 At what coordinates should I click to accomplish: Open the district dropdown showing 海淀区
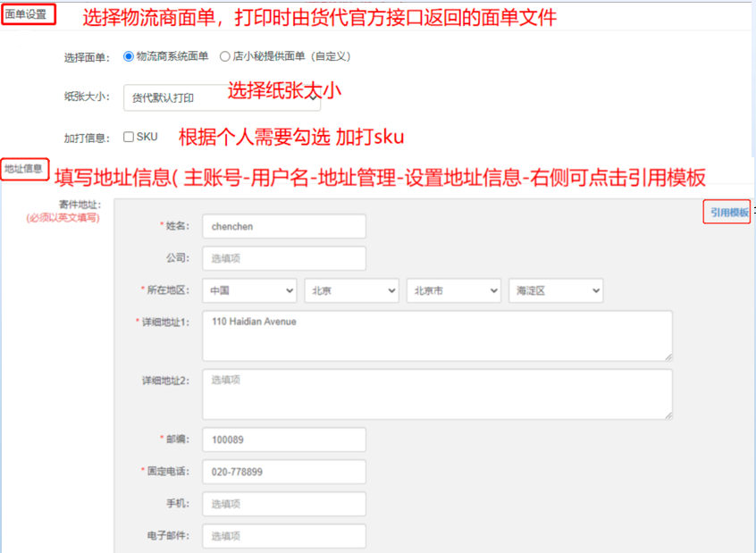[556, 290]
